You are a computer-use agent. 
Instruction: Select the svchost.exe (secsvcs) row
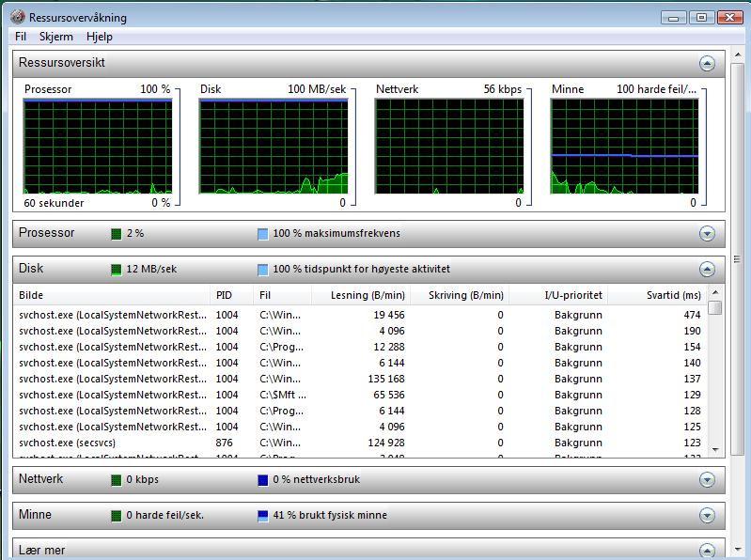(x=360, y=443)
